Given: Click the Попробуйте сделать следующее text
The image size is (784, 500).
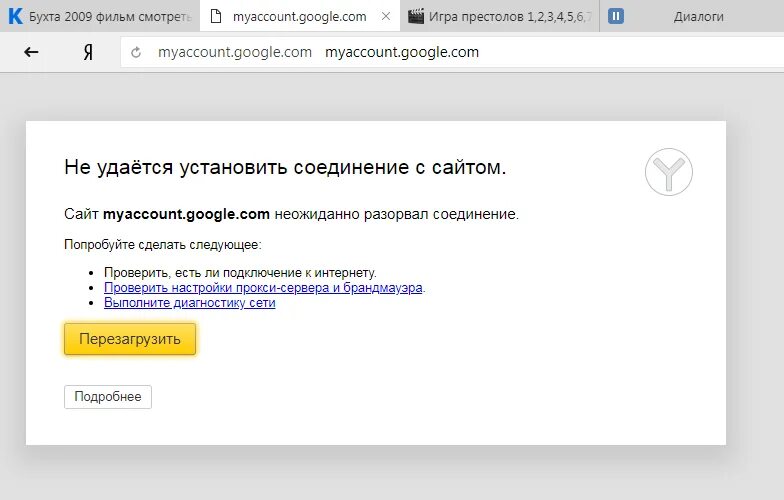Looking at the screenshot, I should click(x=162, y=244).
